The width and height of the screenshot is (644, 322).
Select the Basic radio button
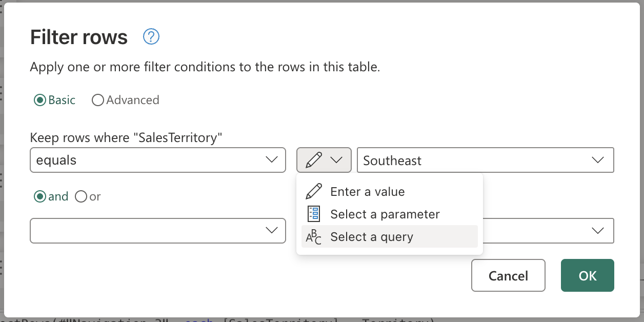(39, 100)
